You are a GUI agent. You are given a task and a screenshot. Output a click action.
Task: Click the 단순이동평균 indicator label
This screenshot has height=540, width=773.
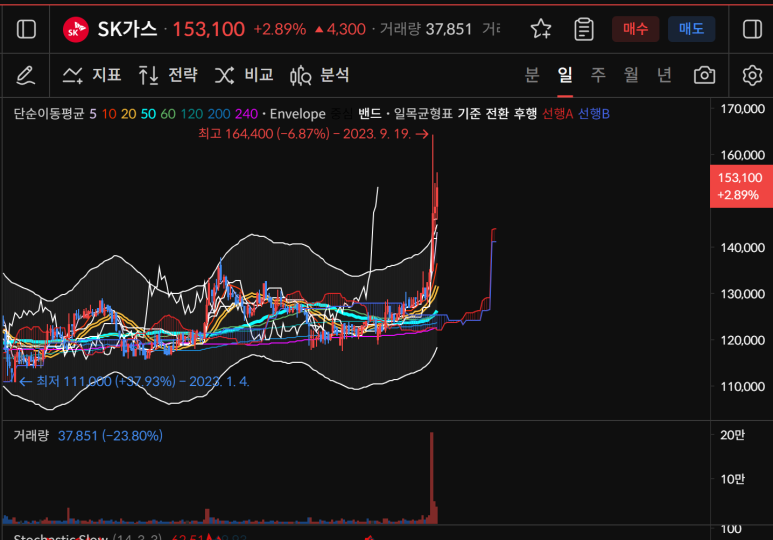click(49, 114)
